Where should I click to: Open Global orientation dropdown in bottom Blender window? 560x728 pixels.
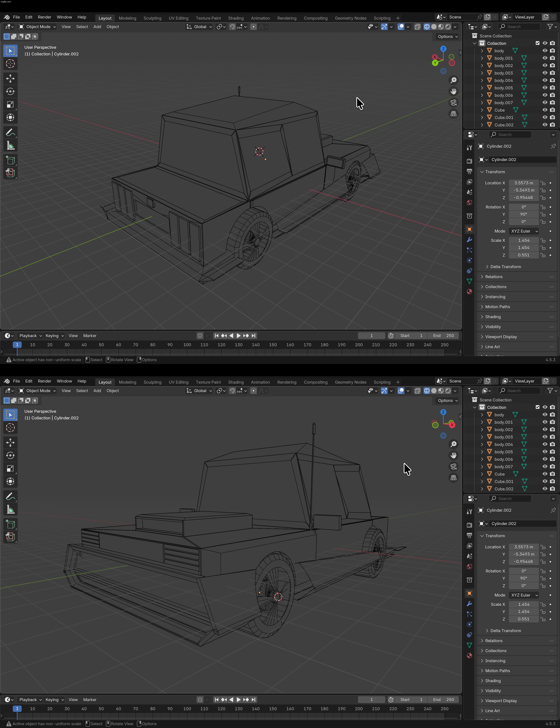tap(199, 391)
